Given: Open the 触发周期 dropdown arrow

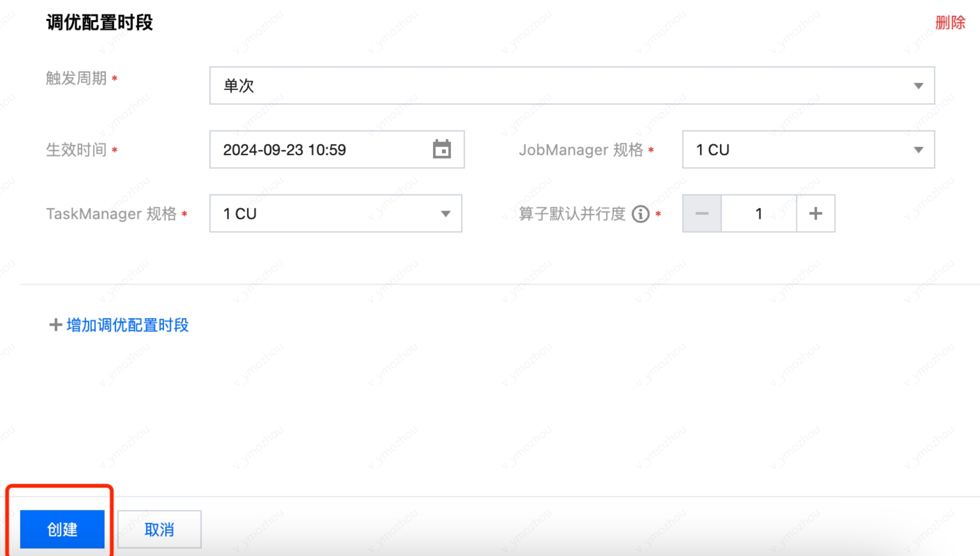Looking at the screenshot, I should [918, 86].
